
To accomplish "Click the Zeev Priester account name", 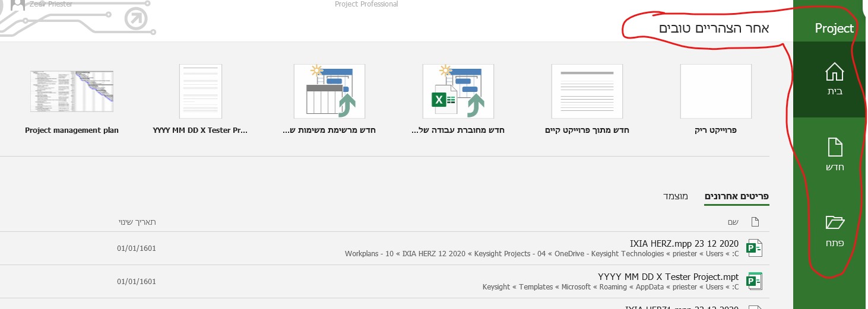I will pyautogui.click(x=51, y=4).
